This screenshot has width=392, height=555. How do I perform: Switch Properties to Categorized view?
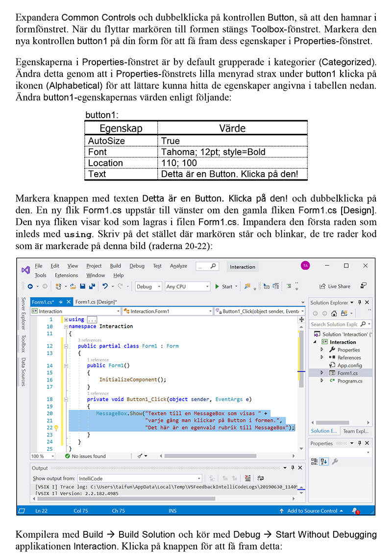(x=315, y=461)
